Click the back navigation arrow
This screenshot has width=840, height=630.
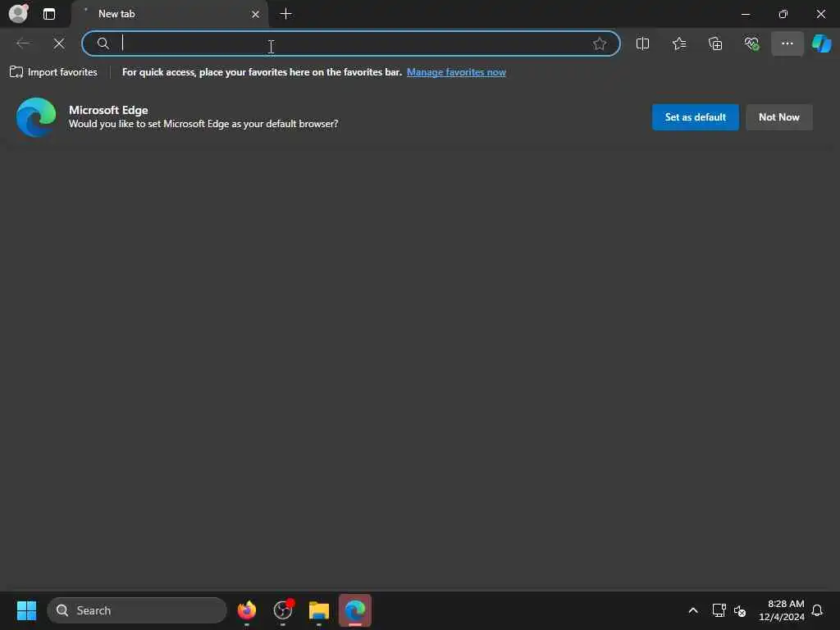pyautogui.click(x=23, y=43)
